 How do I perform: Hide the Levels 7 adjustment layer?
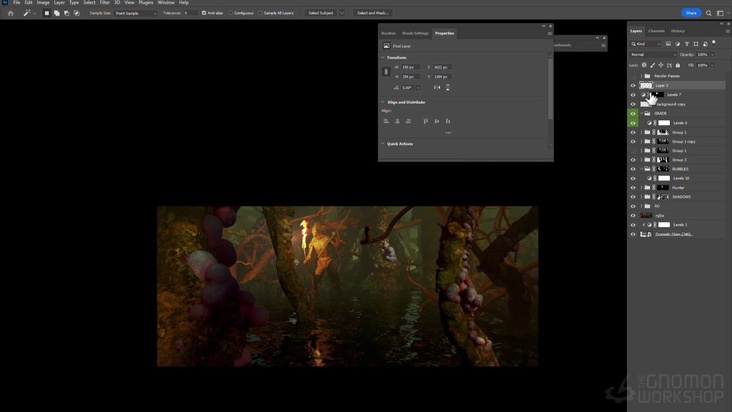[x=633, y=95]
